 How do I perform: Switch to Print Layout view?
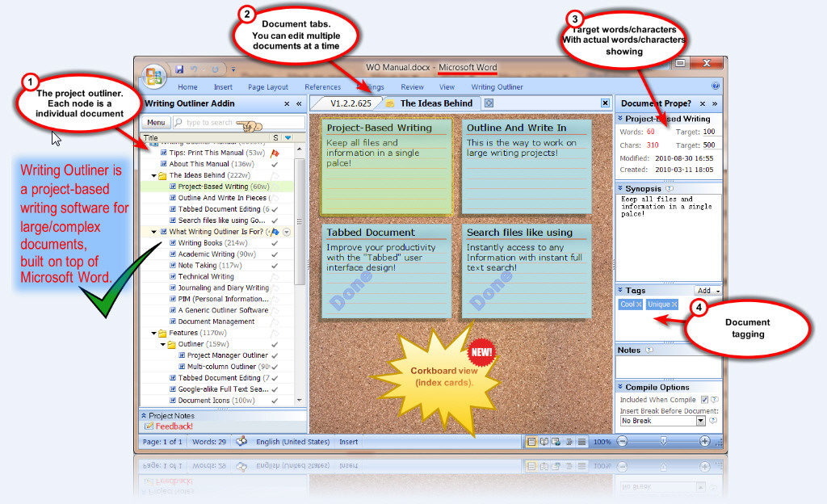[x=531, y=442]
